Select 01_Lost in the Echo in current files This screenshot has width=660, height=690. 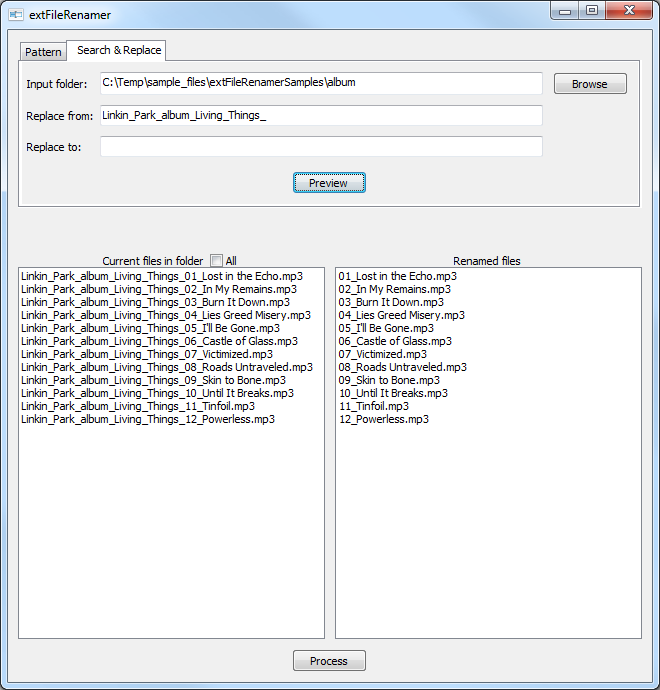(x=162, y=276)
